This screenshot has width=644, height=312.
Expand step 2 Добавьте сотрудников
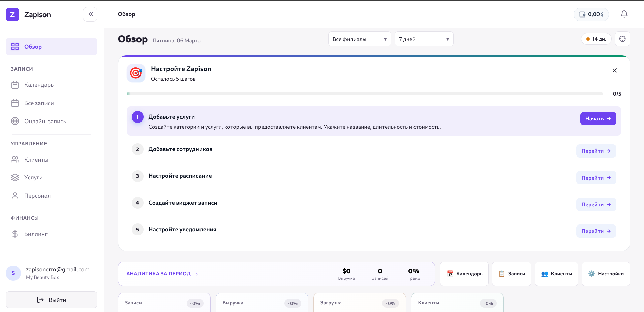180,149
